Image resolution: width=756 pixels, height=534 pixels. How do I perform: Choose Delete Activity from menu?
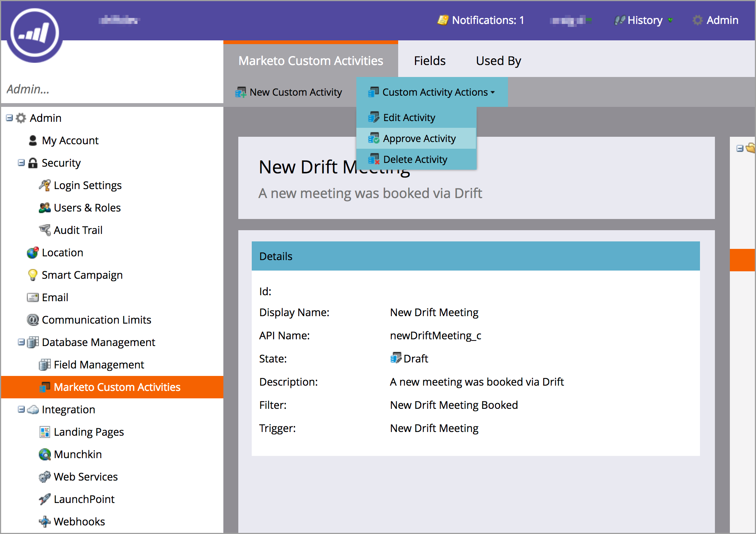click(416, 159)
